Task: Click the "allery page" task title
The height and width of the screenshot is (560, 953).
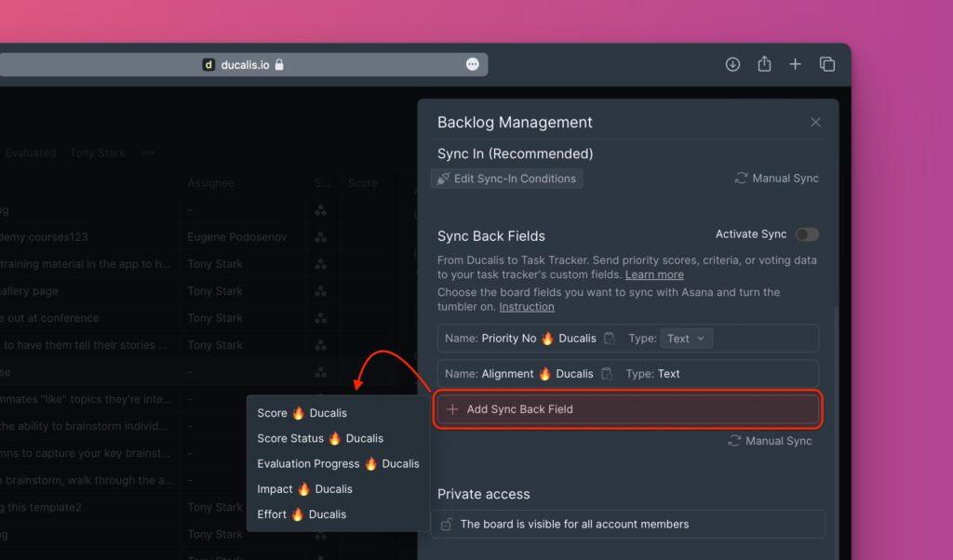Action: (29, 291)
